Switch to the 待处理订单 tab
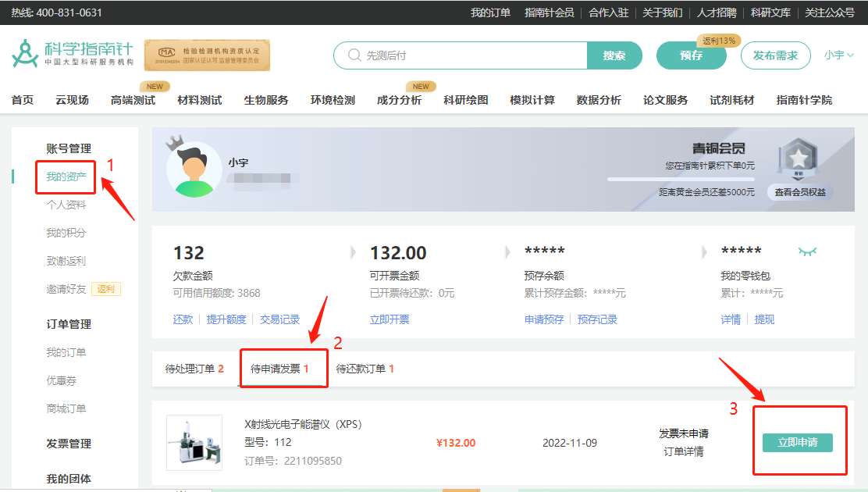This screenshot has height=492, width=868. click(194, 369)
